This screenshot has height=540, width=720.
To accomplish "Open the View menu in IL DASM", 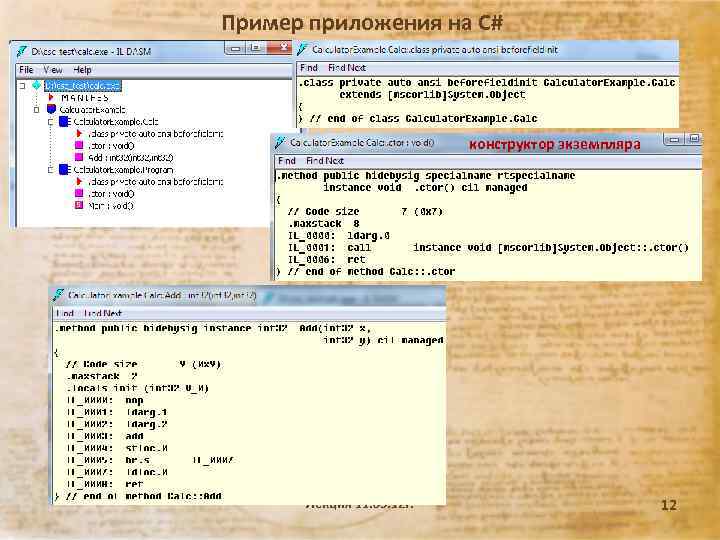I will (x=53, y=70).
